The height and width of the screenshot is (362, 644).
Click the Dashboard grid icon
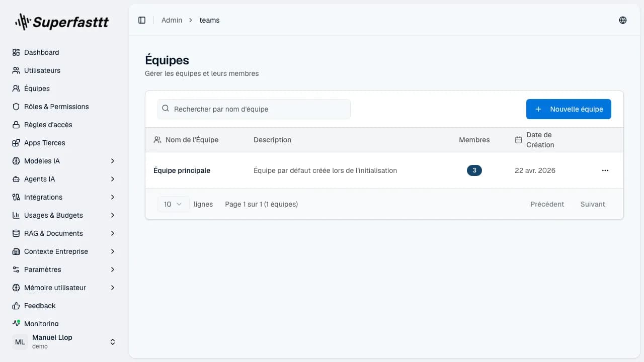[16, 52]
